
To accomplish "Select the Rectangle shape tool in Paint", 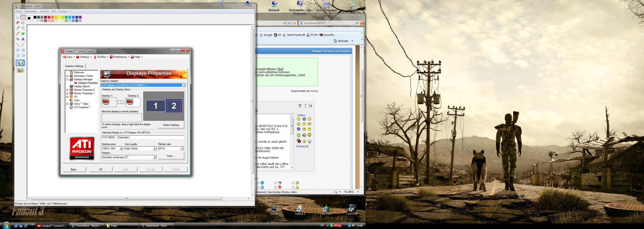I will tap(18, 50).
